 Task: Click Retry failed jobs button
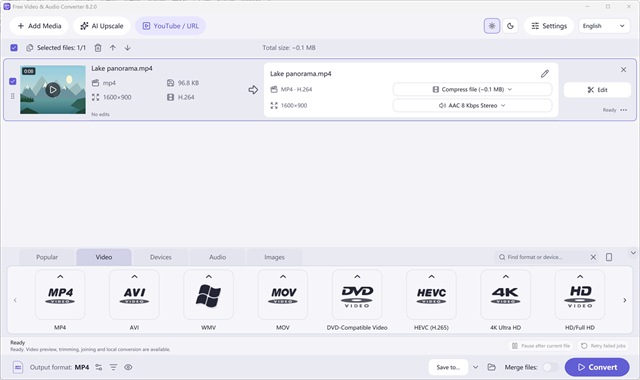point(603,346)
